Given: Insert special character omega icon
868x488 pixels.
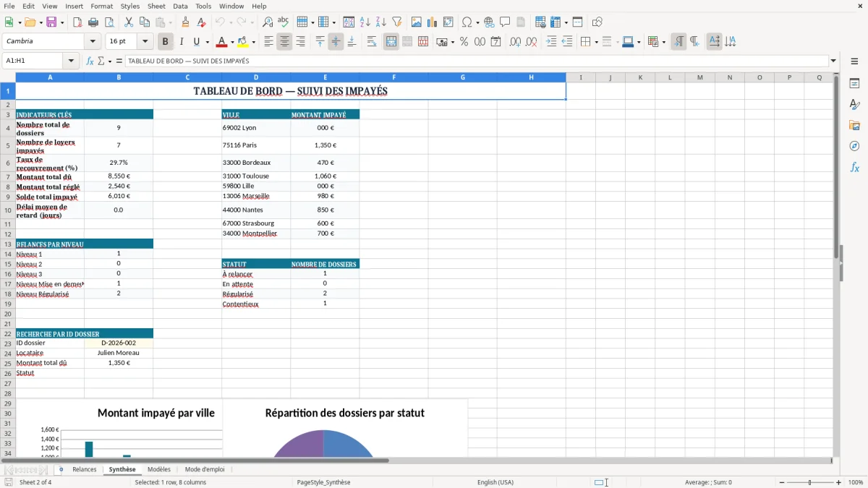Looking at the screenshot, I should (x=467, y=22).
